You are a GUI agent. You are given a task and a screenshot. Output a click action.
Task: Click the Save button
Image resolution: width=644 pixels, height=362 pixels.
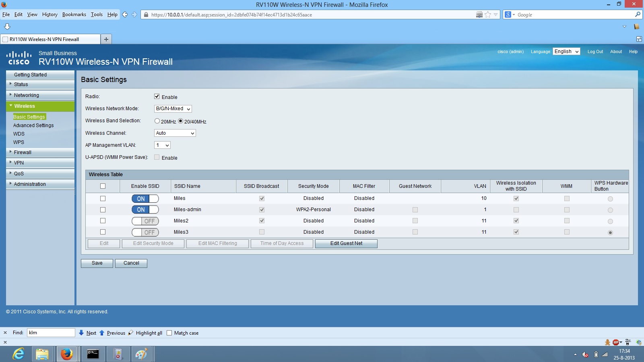[97, 263]
